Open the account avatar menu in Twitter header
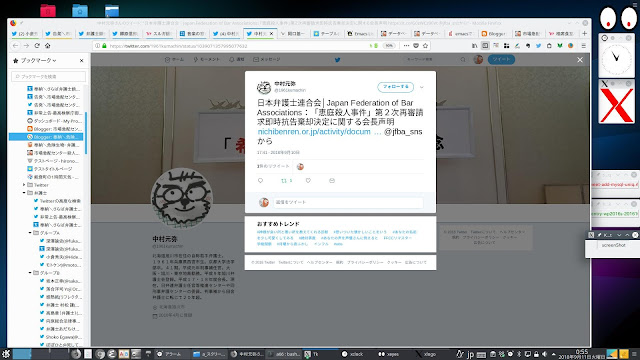The height and width of the screenshot is (360, 640). [478, 60]
